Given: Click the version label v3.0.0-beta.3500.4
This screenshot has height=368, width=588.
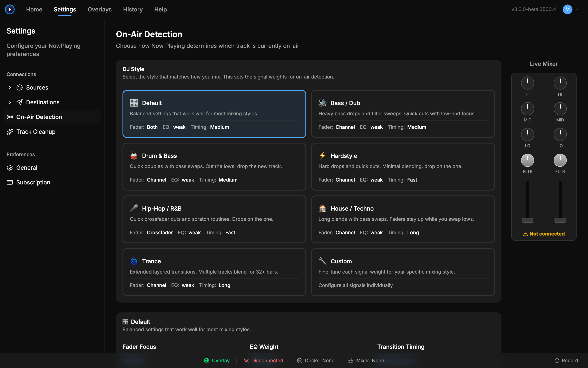Looking at the screenshot, I should 533,9.
